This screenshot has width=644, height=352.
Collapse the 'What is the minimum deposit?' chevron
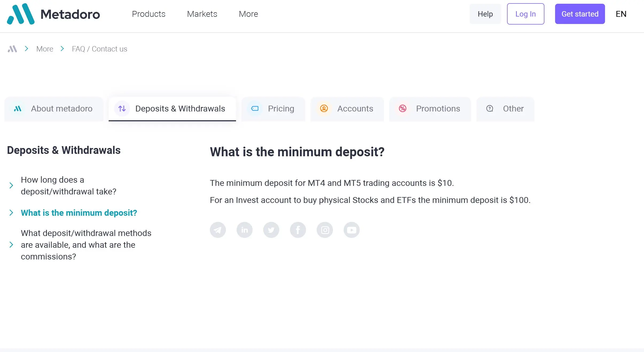click(11, 213)
